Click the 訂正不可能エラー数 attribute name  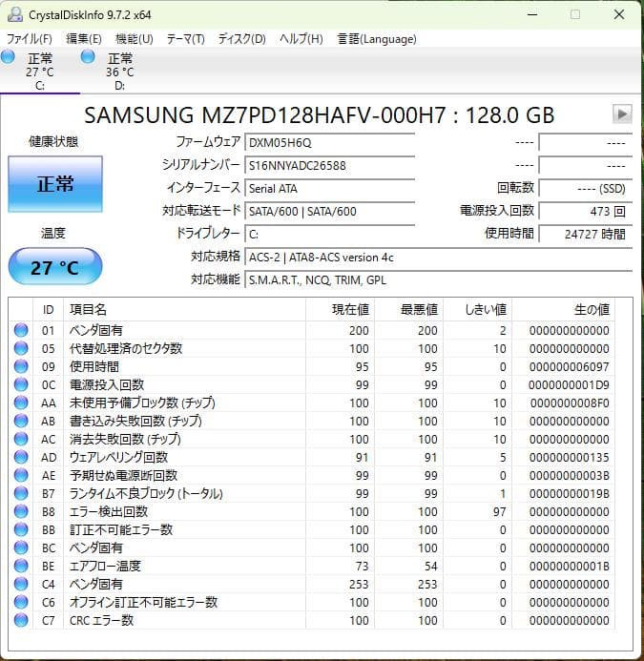121,530
